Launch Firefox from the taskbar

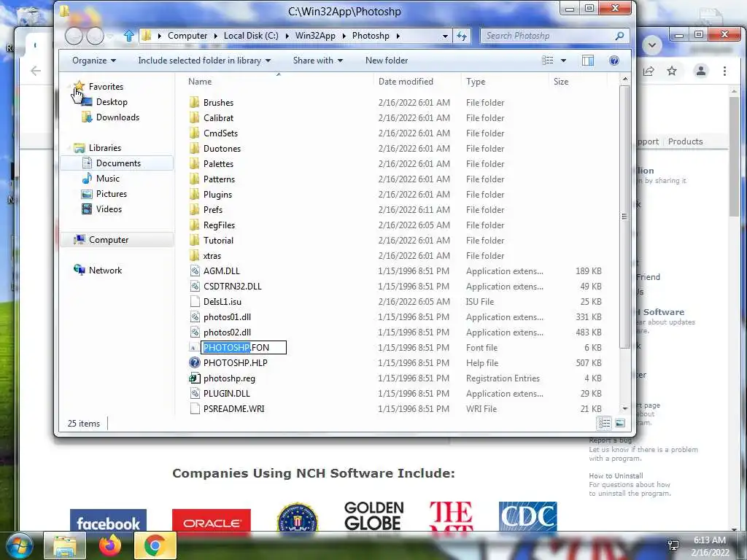click(x=110, y=545)
